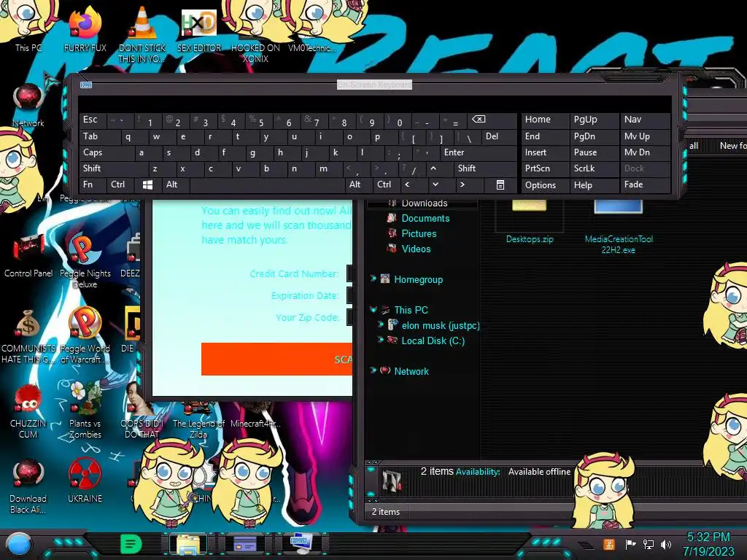Open File Explorer taskbar button
This screenshot has width=747, height=560.
(x=188, y=544)
